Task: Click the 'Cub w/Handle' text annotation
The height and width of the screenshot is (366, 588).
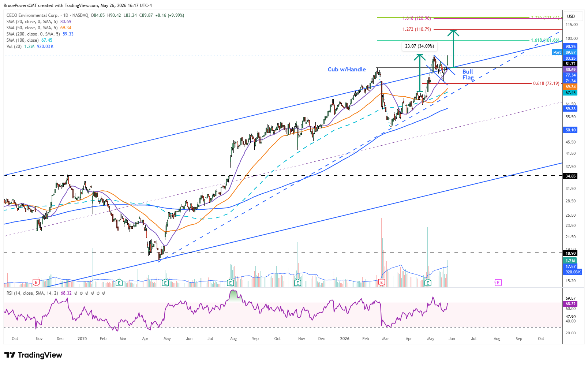Action: pos(347,69)
